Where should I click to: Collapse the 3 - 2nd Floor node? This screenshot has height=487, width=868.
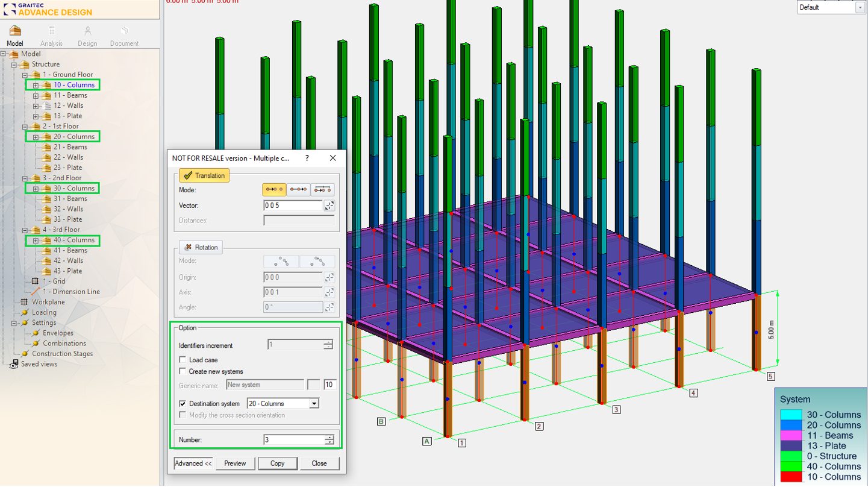point(25,178)
